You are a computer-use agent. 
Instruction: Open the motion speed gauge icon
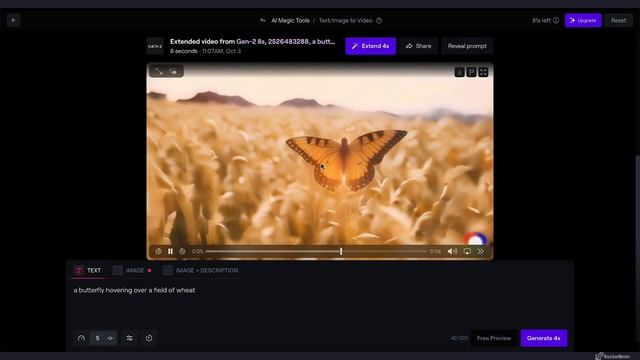[x=81, y=338]
